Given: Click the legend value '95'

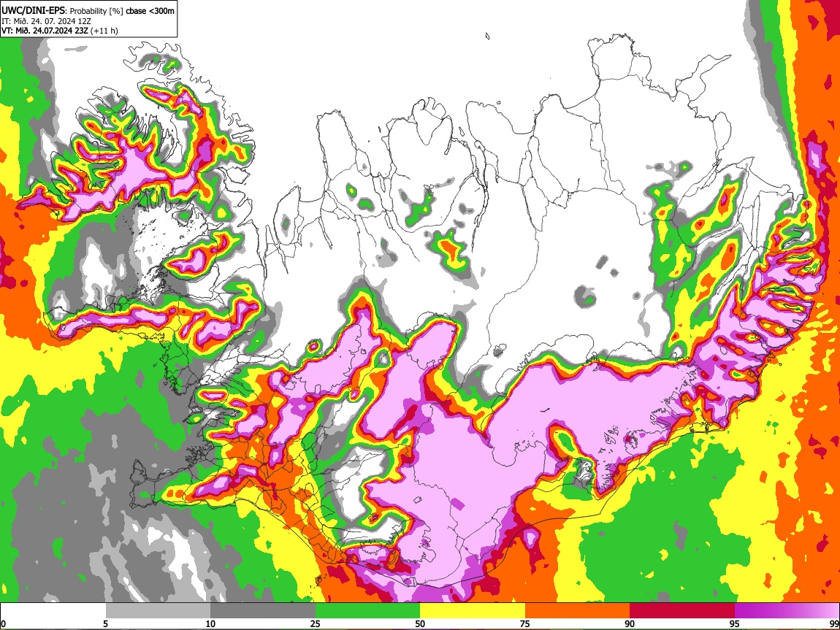Looking at the screenshot, I should pos(735,623).
